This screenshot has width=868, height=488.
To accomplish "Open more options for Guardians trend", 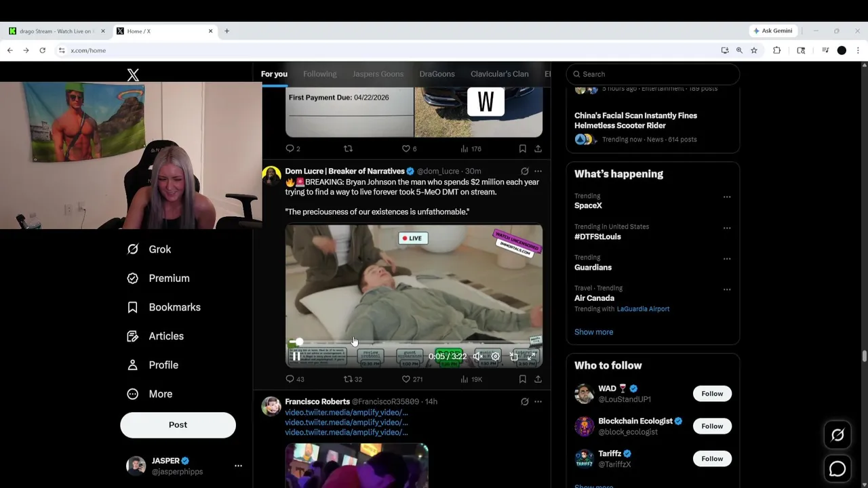I will [x=727, y=259].
